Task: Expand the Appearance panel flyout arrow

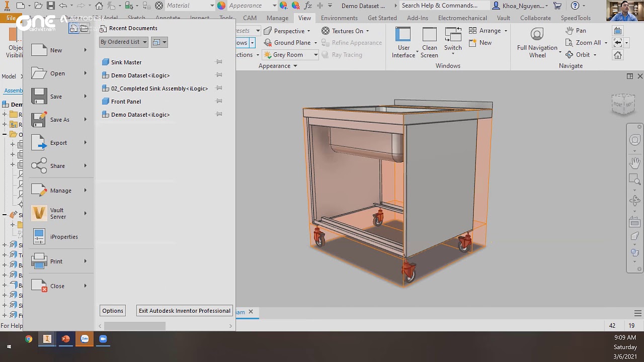Action: 295,66
